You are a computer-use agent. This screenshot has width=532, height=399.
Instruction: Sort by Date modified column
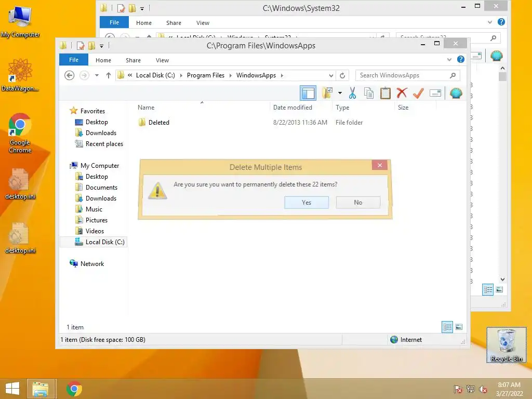pyautogui.click(x=292, y=108)
